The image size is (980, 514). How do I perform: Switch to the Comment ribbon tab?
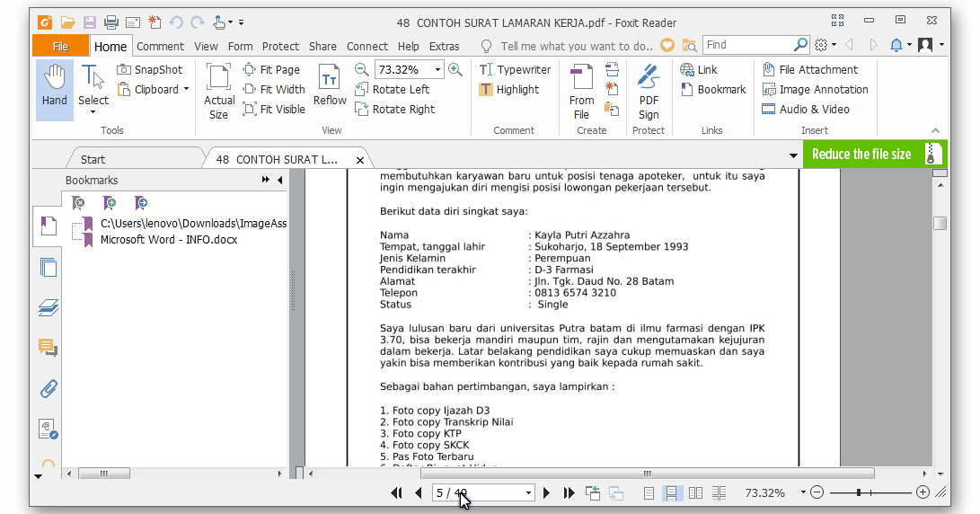tap(160, 46)
